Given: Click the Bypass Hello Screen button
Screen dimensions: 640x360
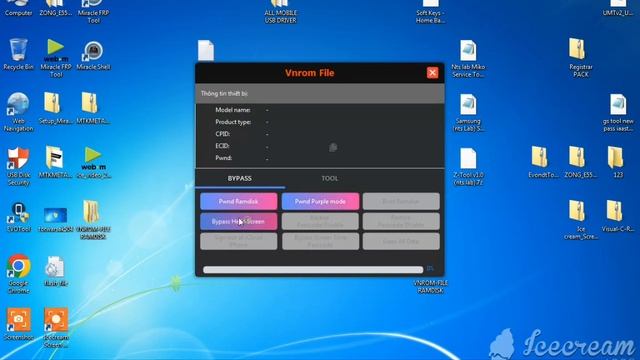Looking at the screenshot, I should [x=239, y=221].
